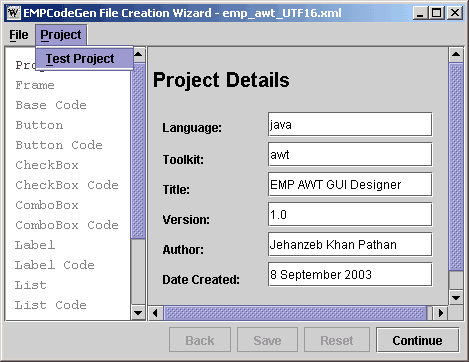Image resolution: width=469 pixels, height=362 pixels.
Task: Click the details pane scroll-down arrow
Action: tap(456, 297)
